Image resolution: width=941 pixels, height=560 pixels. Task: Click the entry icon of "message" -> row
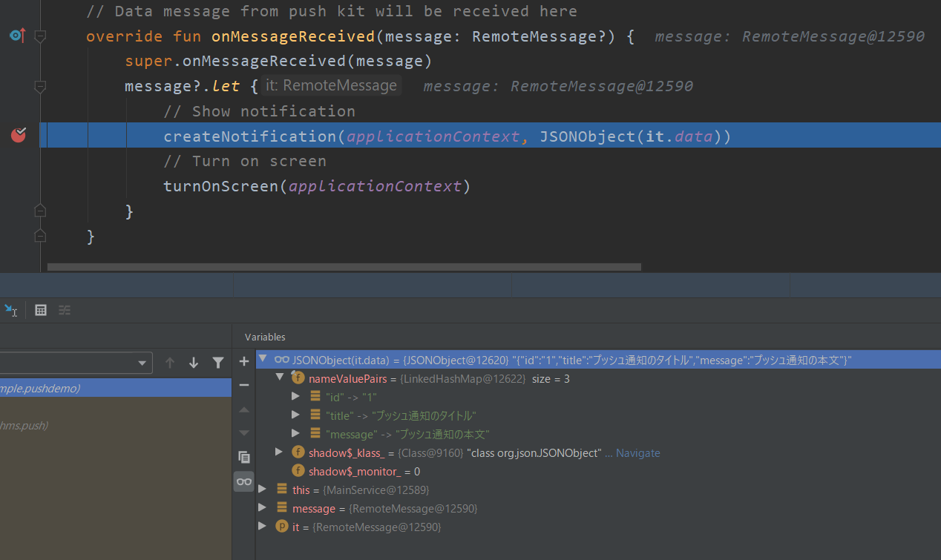(x=315, y=434)
